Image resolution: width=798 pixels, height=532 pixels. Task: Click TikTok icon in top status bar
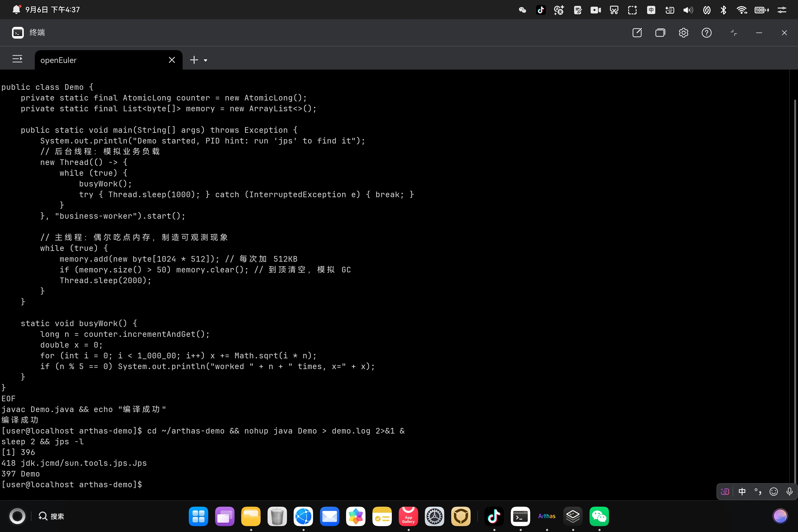(540, 10)
